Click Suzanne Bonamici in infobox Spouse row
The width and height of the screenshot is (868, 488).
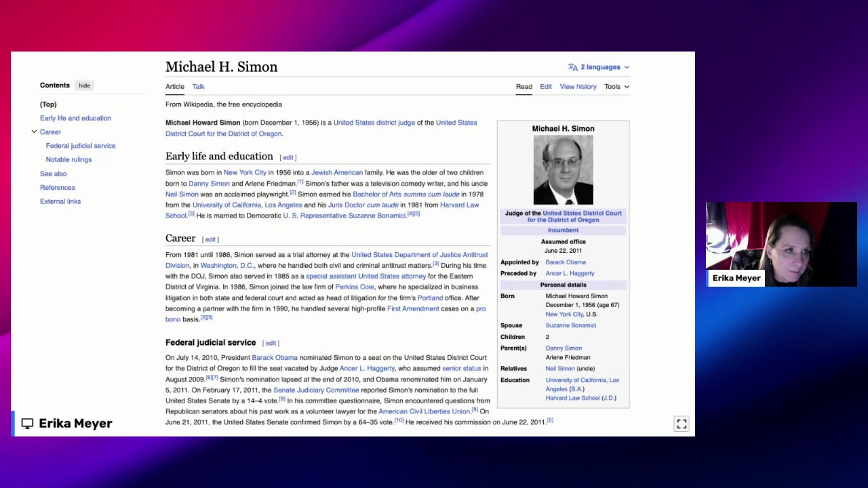pos(570,325)
